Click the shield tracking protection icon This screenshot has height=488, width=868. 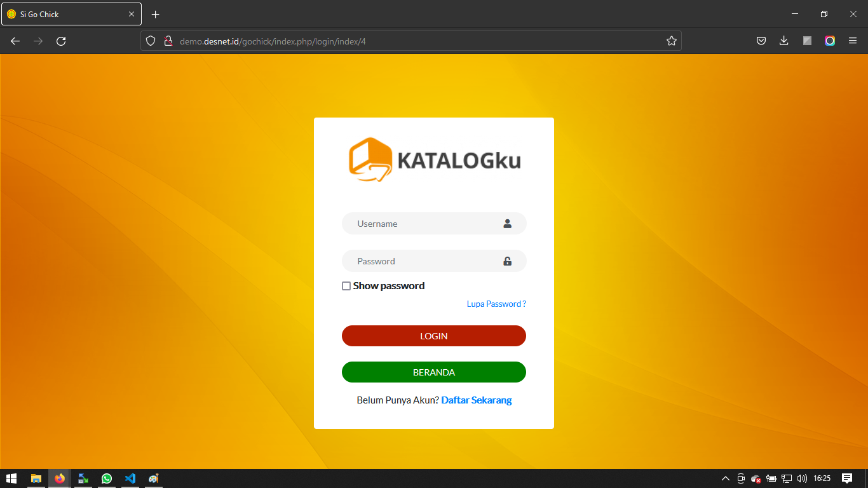(151, 41)
